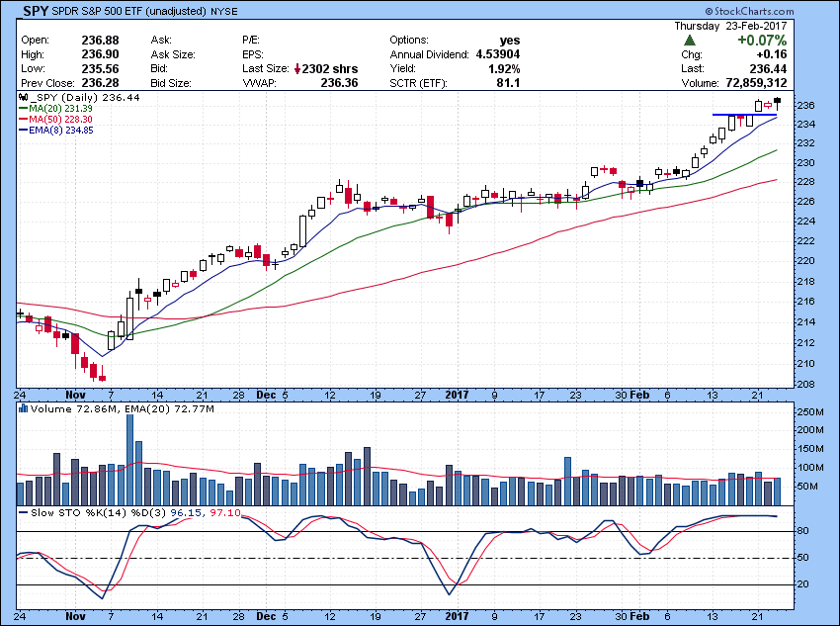Click the Yield value 1.92%
This screenshot has width=840, height=626.
point(504,68)
